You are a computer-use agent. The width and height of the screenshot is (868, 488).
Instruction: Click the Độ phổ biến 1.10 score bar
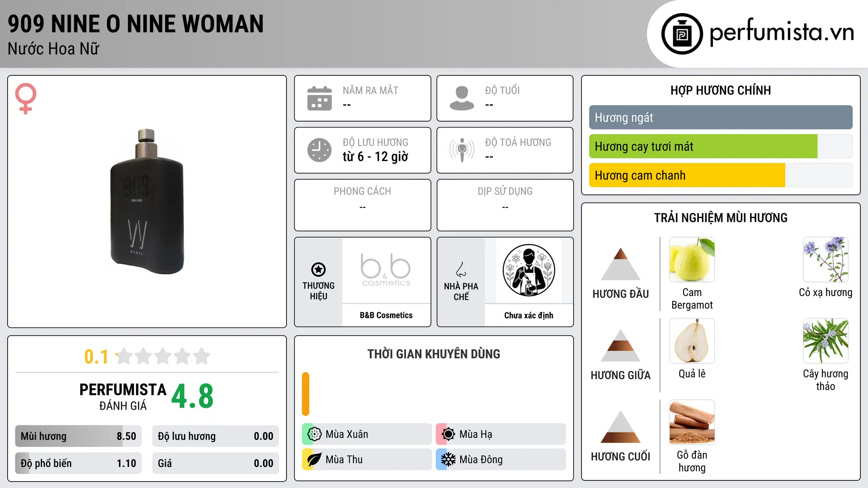click(78, 463)
